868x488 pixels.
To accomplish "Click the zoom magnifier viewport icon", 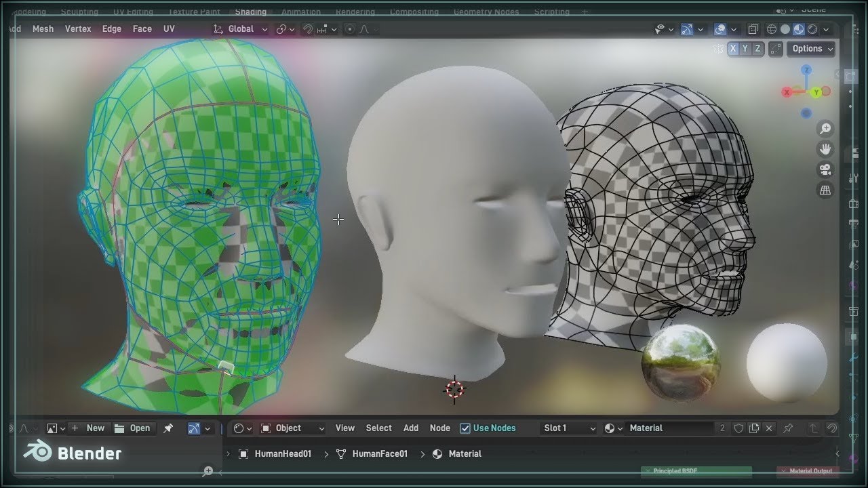I will point(825,129).
